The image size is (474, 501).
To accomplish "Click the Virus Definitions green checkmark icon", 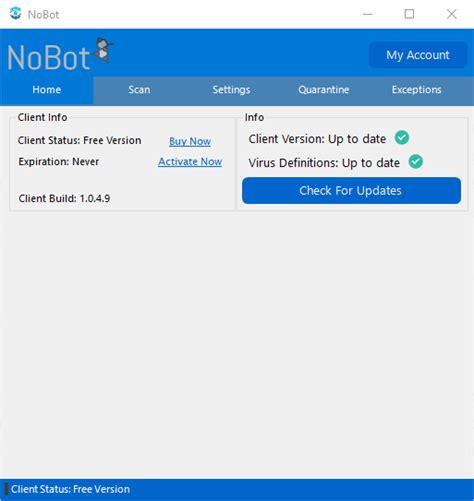I will tap(416, 162).
